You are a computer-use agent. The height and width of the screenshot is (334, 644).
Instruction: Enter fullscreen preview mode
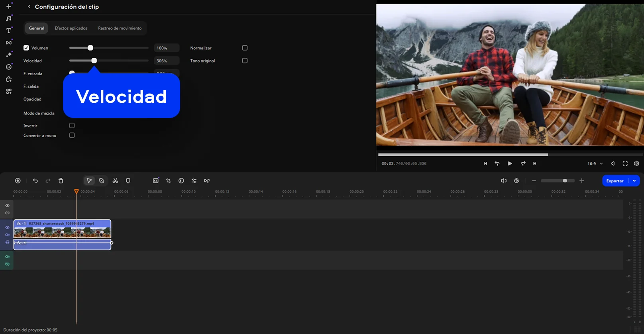click(625, 163)
